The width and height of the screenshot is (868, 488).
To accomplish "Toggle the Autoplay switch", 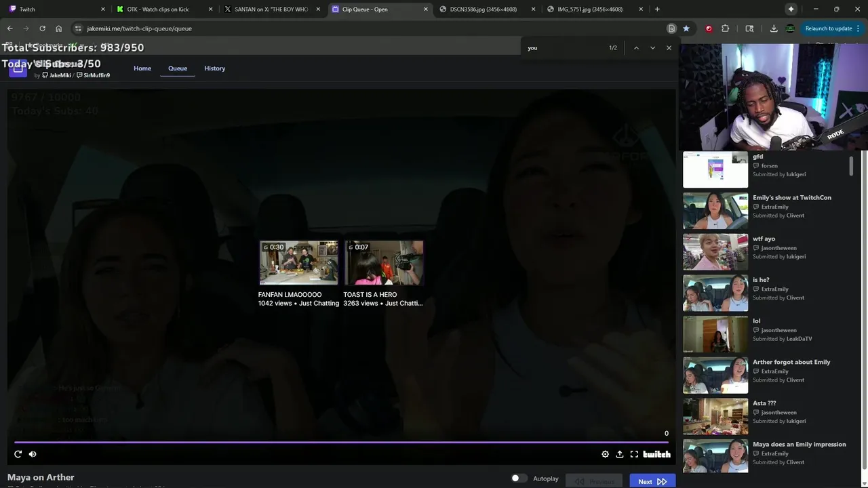I will click(x=519, y=479).
